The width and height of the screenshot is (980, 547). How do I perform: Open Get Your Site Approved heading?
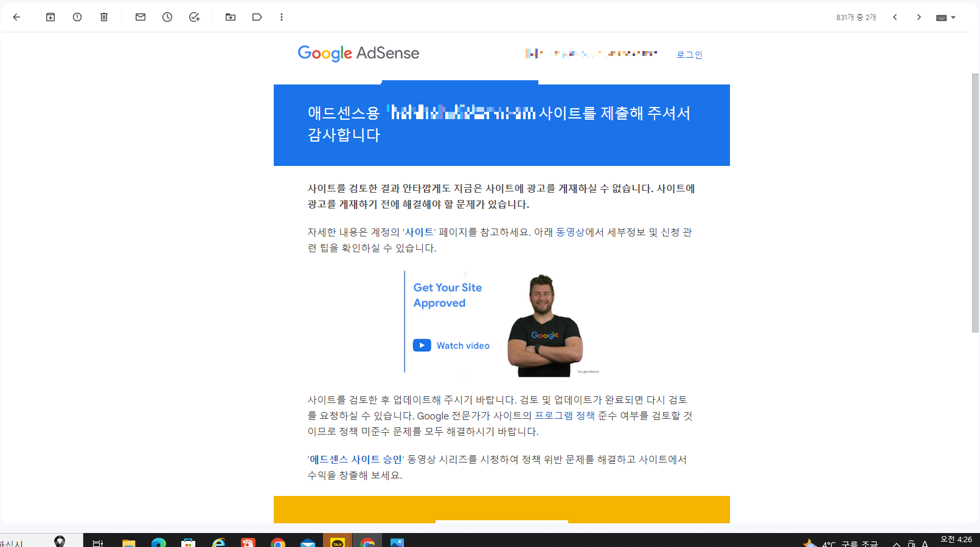448,295
